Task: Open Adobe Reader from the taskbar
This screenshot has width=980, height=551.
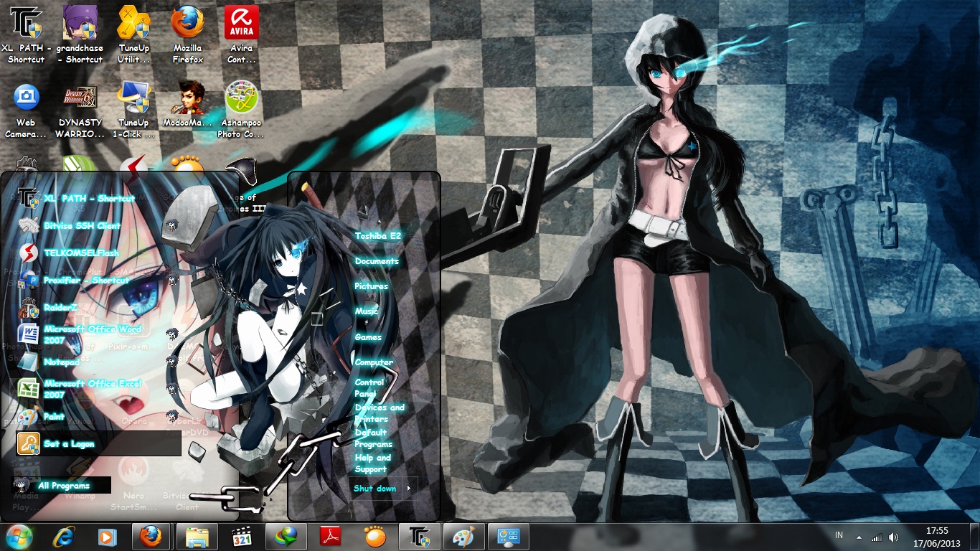Action: click(x=330, y=536)
